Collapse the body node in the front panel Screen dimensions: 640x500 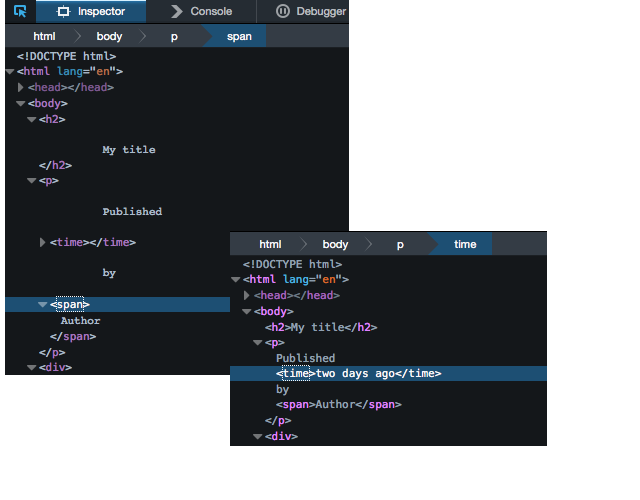tap(247, 311)
